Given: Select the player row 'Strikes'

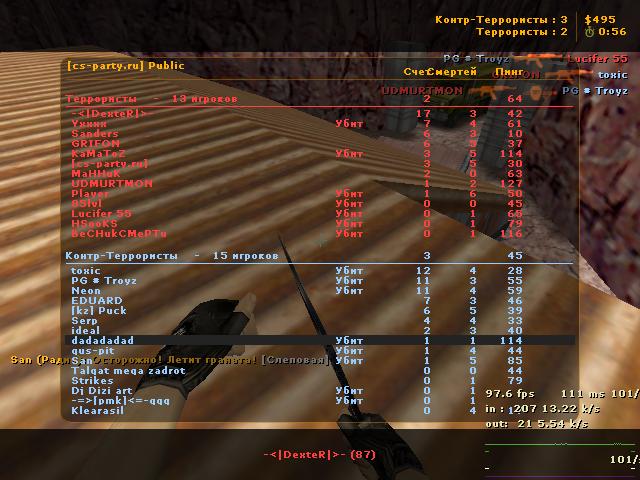Looking at the screenshot, I should (x=320, y=380).
